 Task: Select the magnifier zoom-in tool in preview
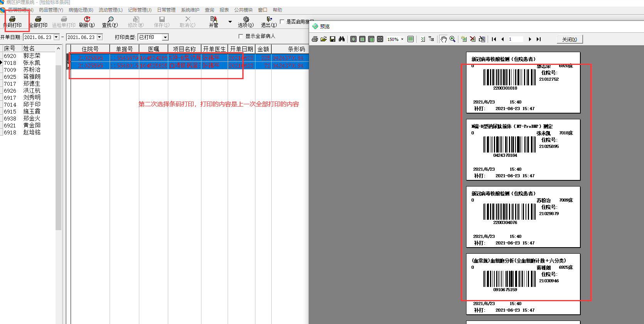[x=453, y=39]
